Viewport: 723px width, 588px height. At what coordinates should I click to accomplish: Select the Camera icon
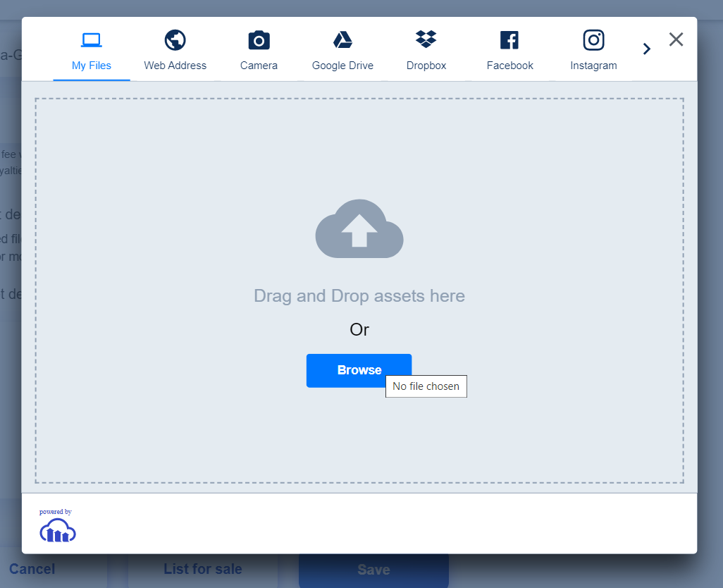[x=259, y=40]
